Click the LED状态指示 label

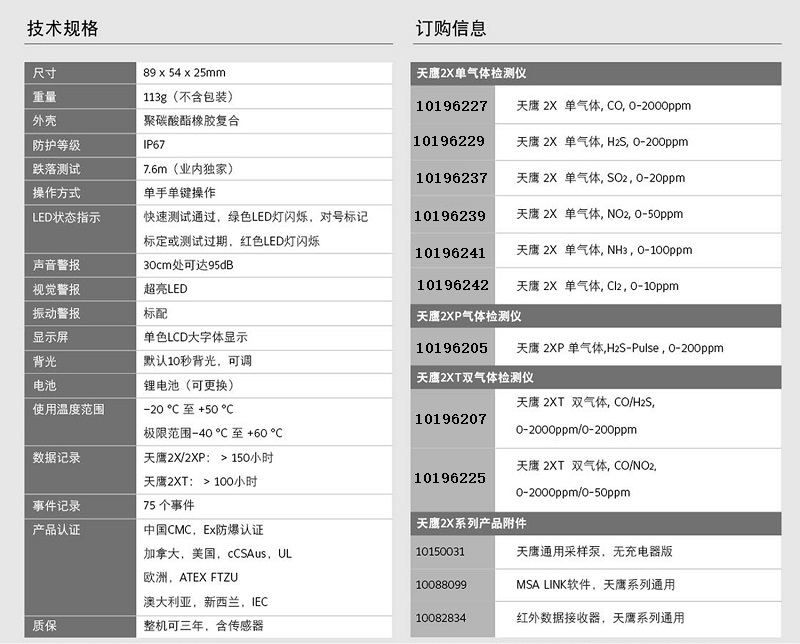[66, 217]
